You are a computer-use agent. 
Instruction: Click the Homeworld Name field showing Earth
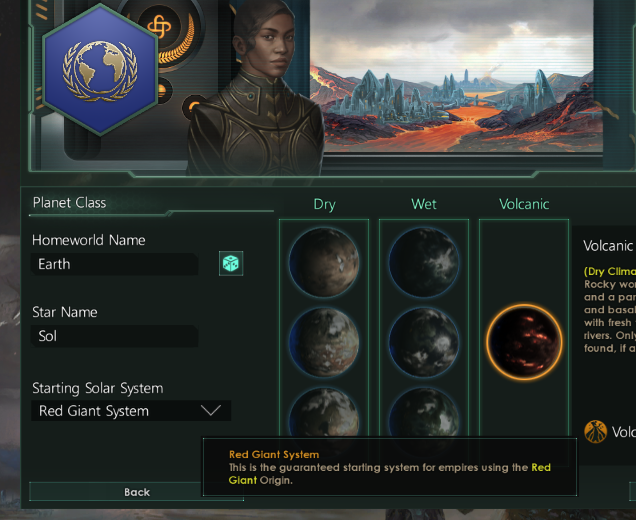tap(114, 264)
